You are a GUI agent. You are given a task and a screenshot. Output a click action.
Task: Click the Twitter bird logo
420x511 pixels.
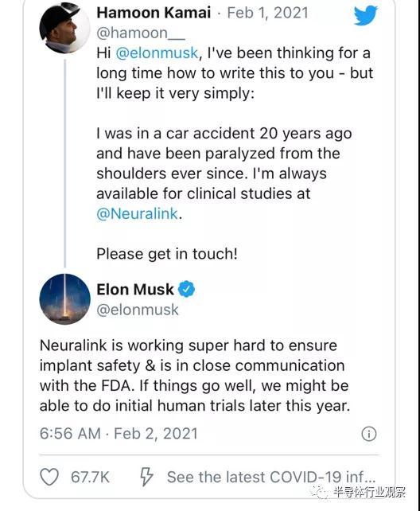pyautogui.click(x=366, y=15)
